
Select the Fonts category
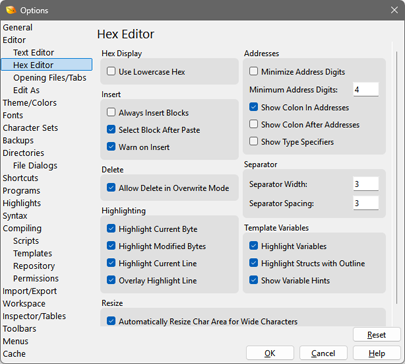[13, 115]
